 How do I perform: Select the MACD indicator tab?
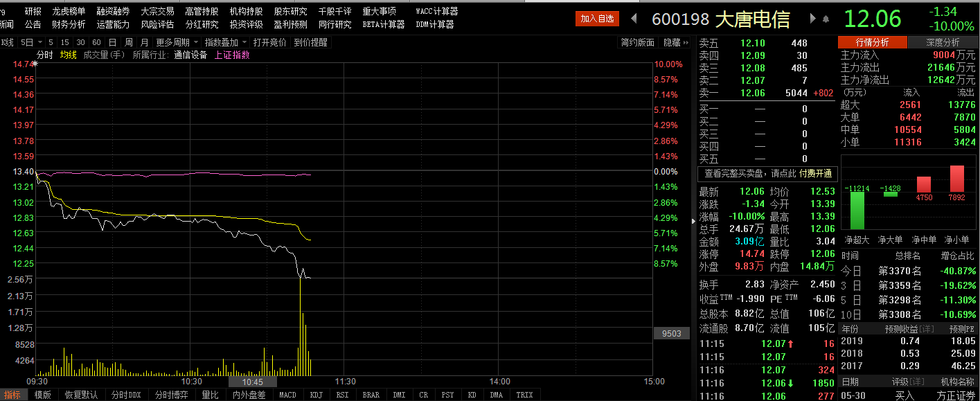287,395
